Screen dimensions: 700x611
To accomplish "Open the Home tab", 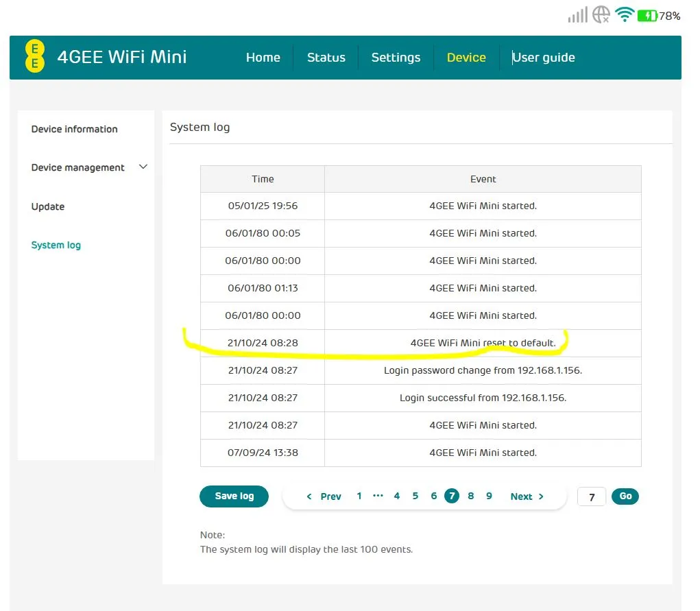I will tap(263, 58).
